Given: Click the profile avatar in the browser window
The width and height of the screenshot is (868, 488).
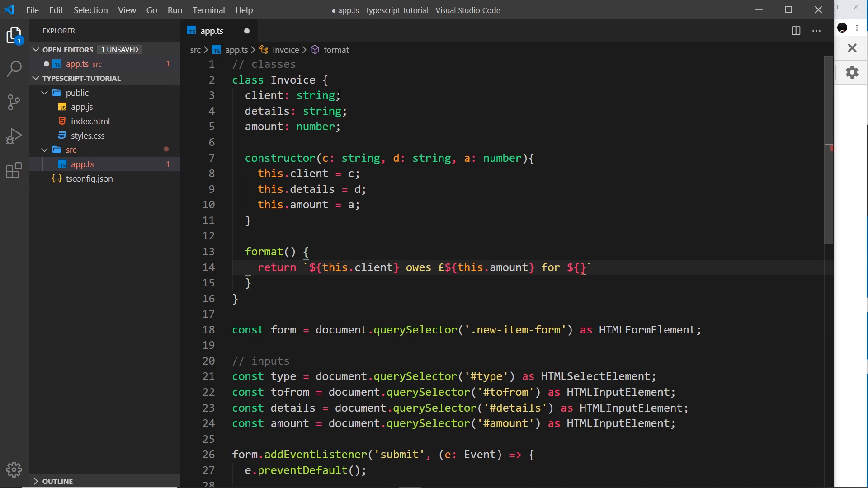Looking at the screenshot, I should pos(842,28).
